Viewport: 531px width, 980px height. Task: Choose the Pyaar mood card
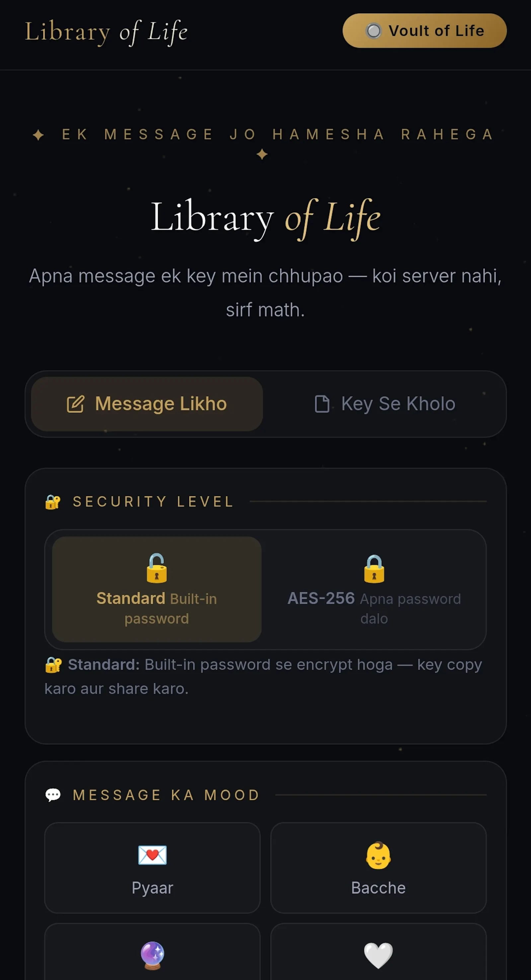153,868
